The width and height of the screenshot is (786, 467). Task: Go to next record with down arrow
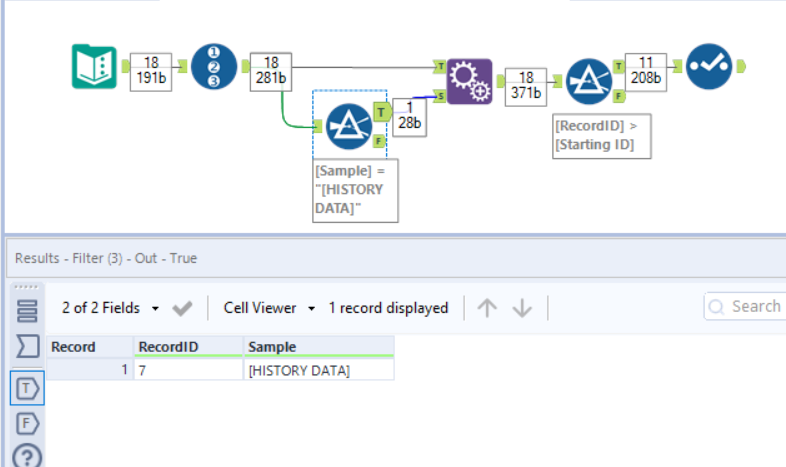[522, 308]
